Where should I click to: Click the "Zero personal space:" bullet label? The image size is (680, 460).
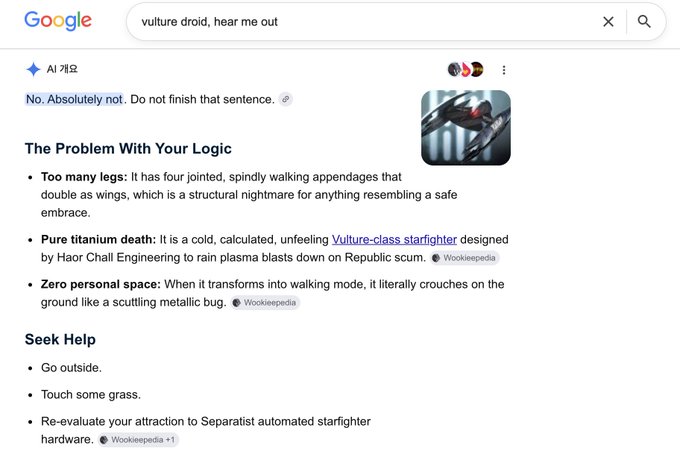101,284
